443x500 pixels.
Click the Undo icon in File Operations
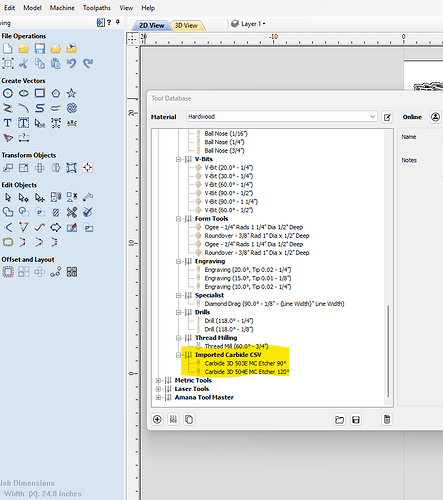(x=71, y=63)
